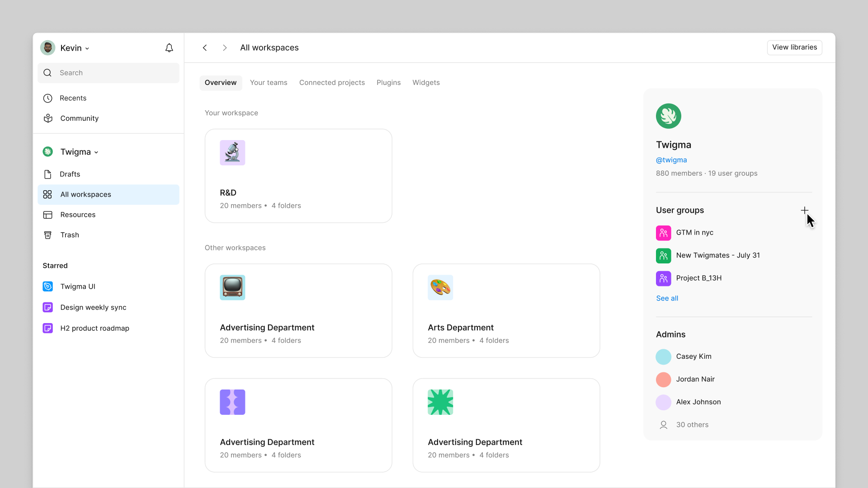This screenshot has height=488, width=868.
Task: Click the search magnifier icon
Action: (47, 73)
